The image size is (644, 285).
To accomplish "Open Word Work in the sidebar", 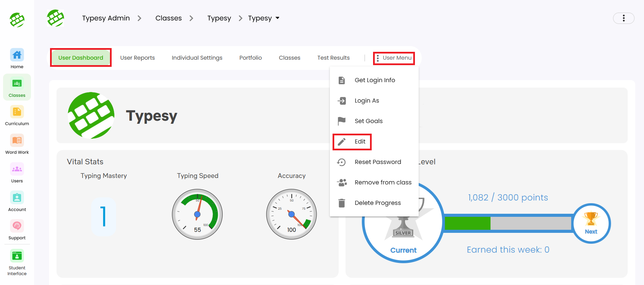I will tap(17, 144).
